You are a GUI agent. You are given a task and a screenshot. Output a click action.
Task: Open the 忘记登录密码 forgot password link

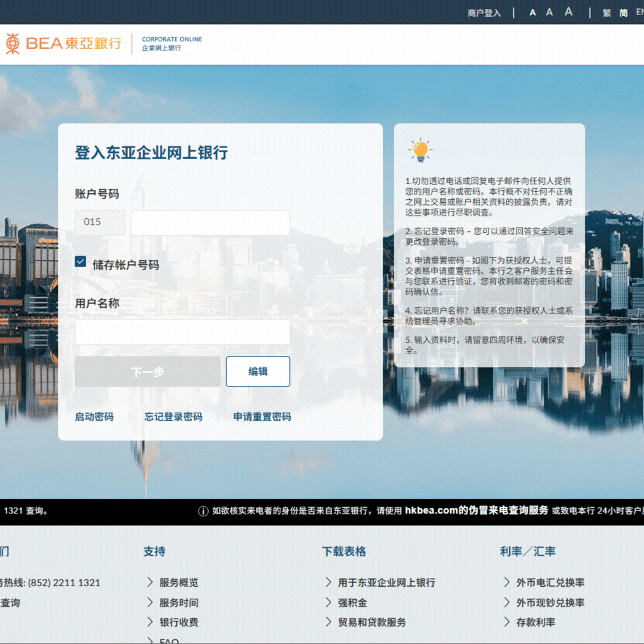[x=174, y=417]
